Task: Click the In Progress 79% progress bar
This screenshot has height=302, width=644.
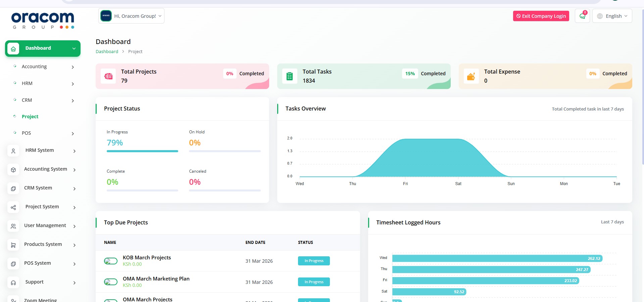Action: point(142,151)
